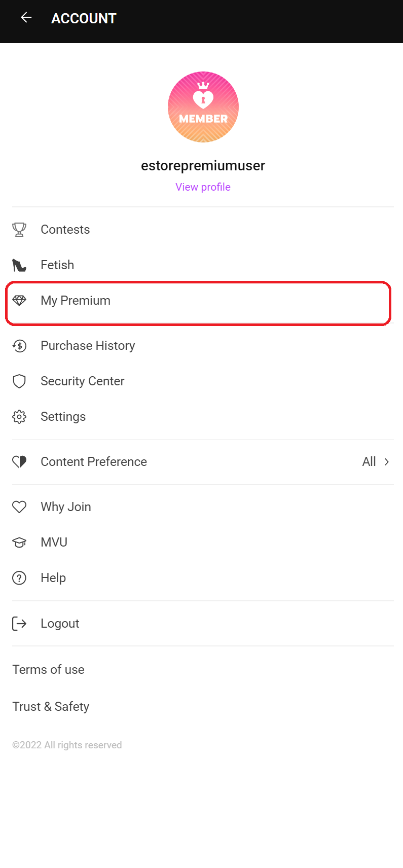Image resolution: width=403 pixels, height=868 pixels.
Task: Select the Security Center menu entry
Action: [x=83, y=381]
